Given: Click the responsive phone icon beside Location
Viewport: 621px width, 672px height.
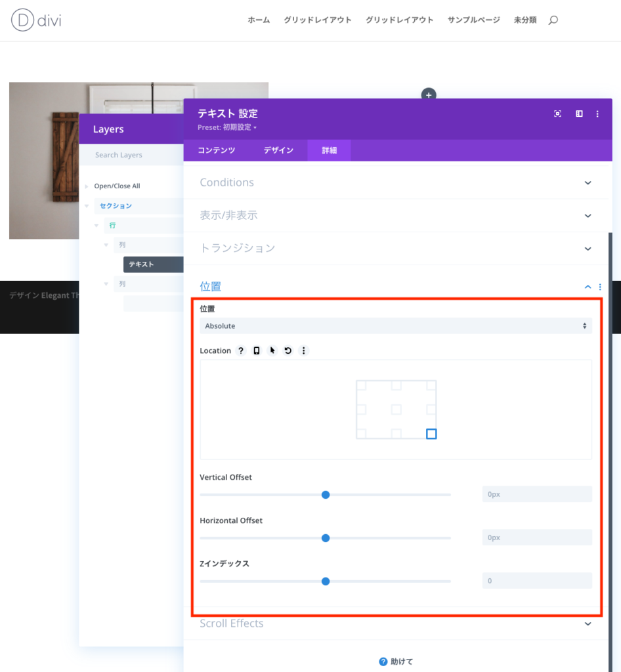Looking at the screenshot, I should 257,351.
